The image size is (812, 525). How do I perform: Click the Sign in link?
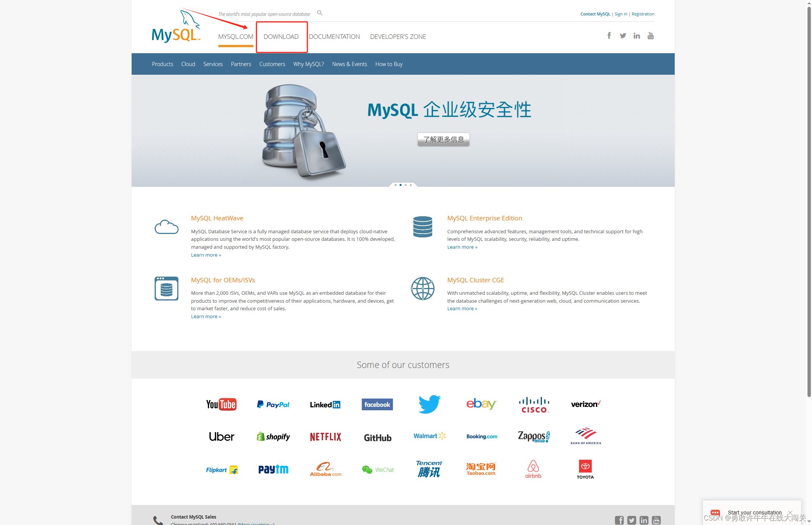pos(621,14)
